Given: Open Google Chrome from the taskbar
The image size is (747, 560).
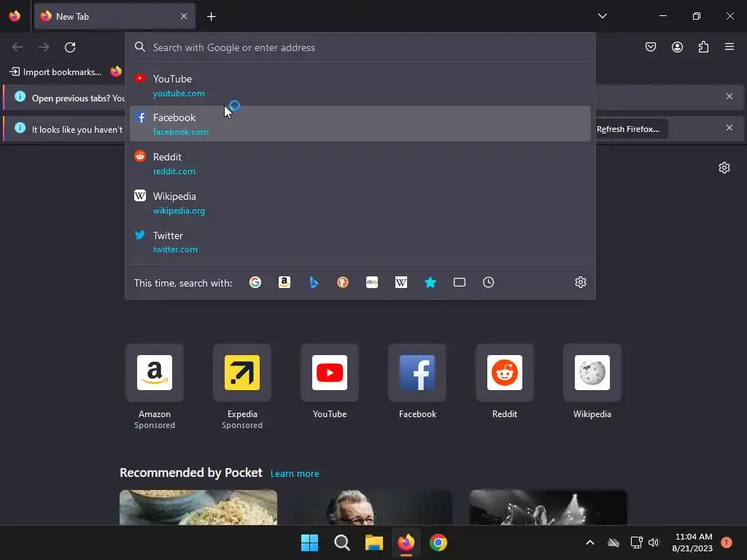Looking at the screenshot, I should 438,542.
